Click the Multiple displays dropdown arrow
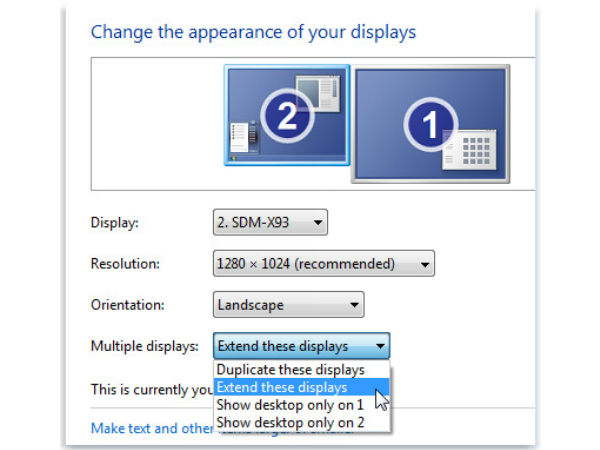 coord(380,347)
